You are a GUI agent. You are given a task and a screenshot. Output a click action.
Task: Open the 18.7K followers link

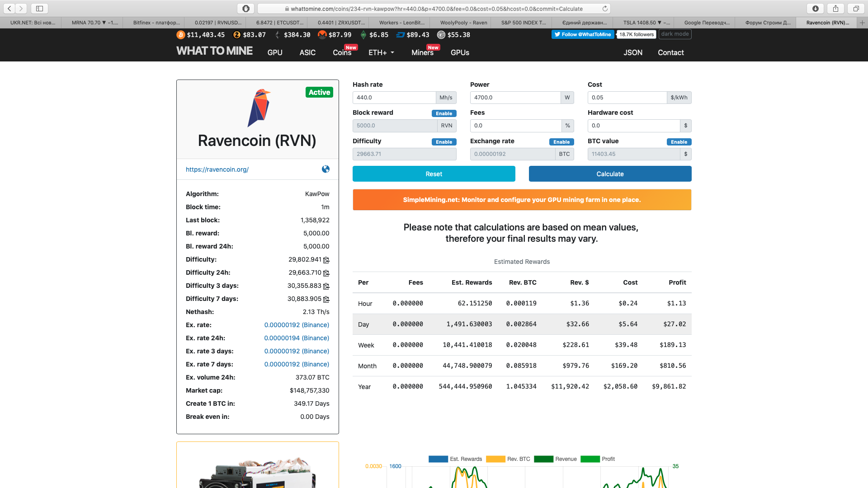637,34
